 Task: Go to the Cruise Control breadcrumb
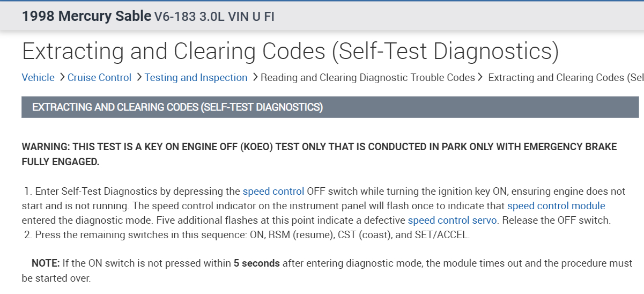point(99,78)
